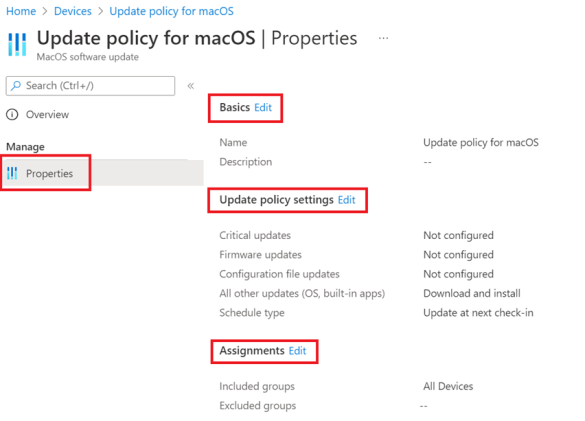Screen dimensions: 585x421
Task: Click the Properties icon in Manage section
Action: [12, 173]
